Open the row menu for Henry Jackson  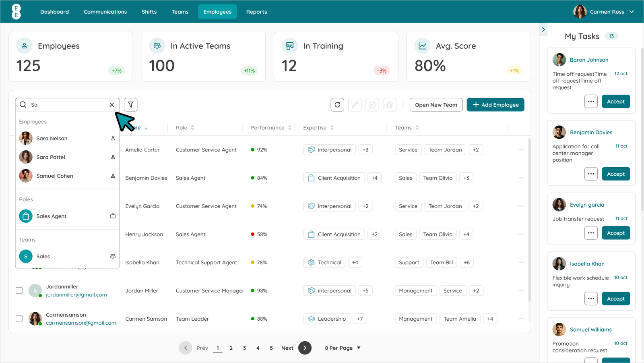point(521,234)
